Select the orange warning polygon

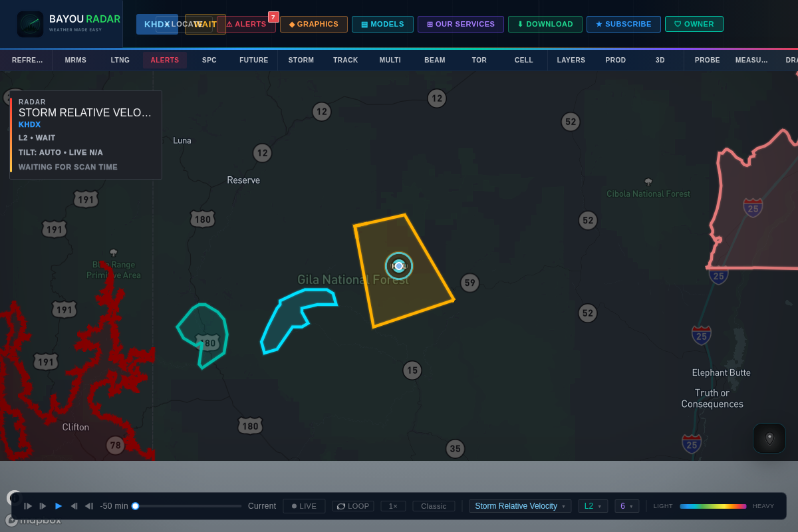403,271
